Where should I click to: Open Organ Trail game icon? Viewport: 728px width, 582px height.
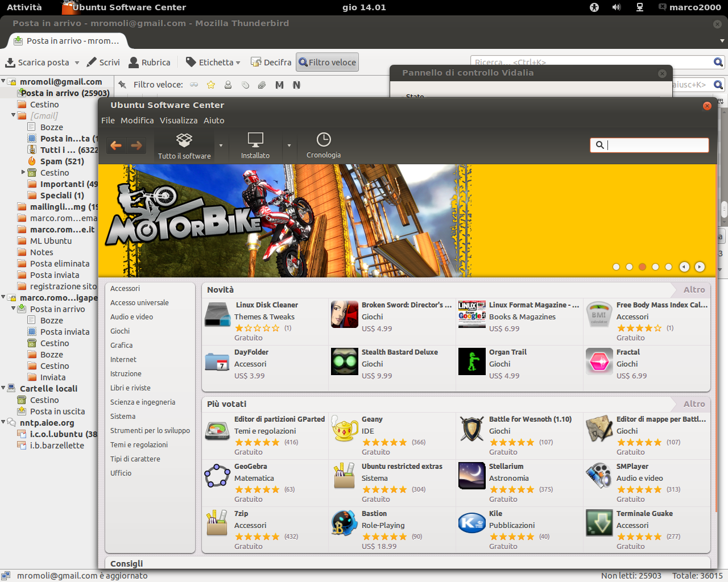[472, 362]
